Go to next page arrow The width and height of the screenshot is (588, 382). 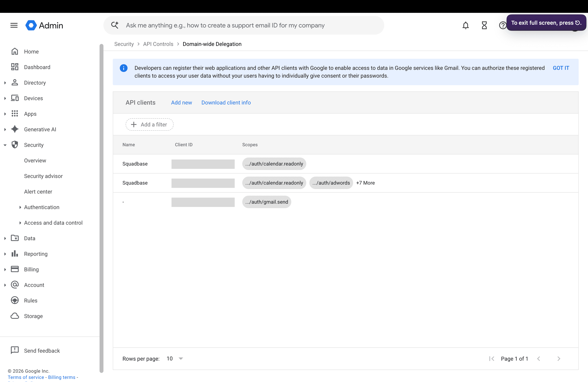pos(559,359)
